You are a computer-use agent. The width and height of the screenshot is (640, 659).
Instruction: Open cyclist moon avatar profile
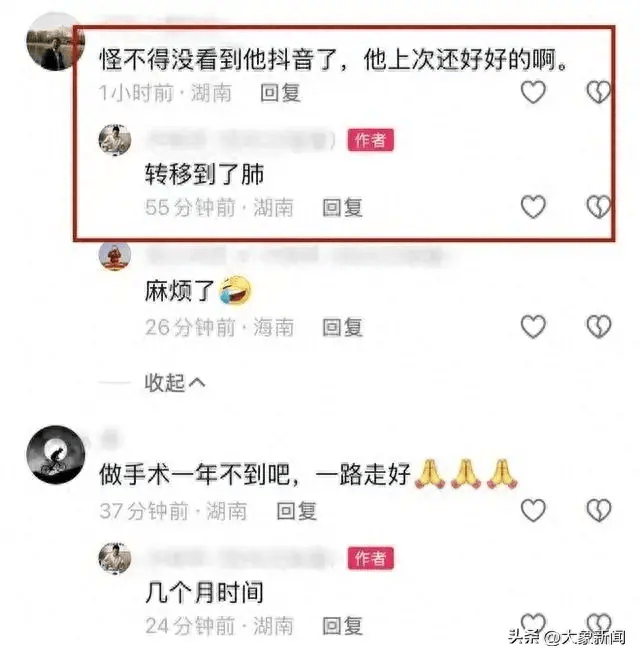55,454
